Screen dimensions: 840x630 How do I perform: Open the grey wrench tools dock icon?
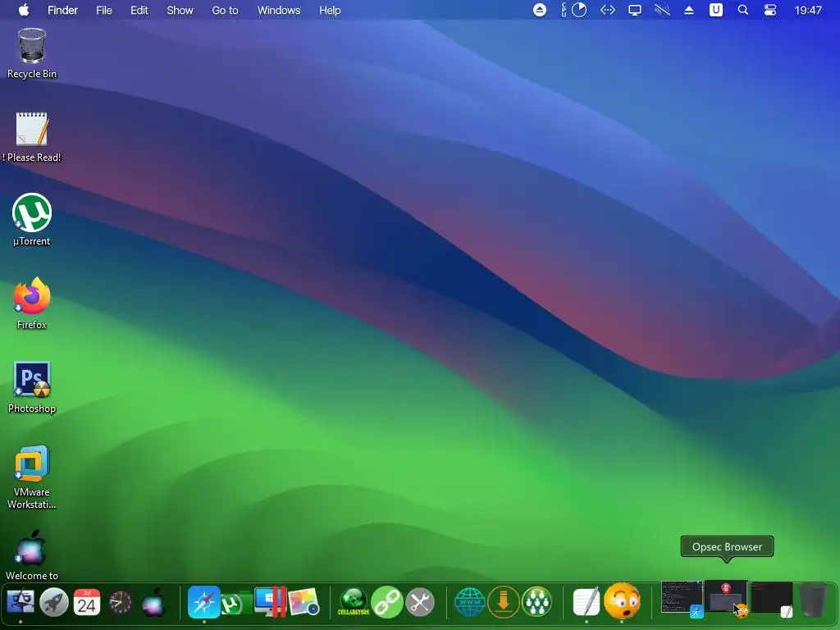click(x=420, y=602)
